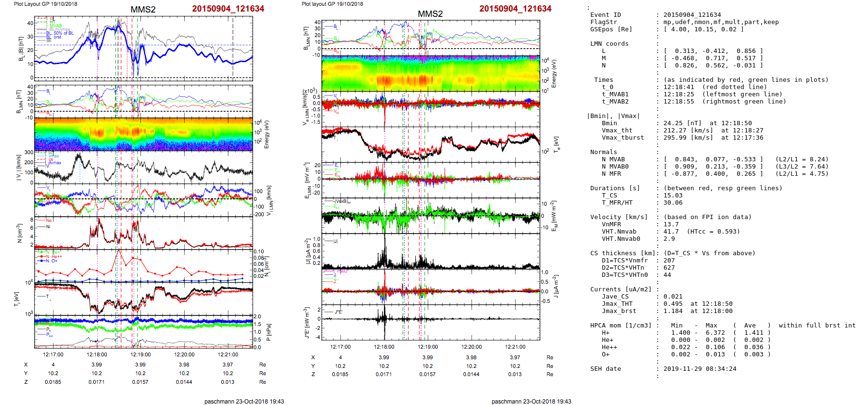Click the red 20150904_121634 label above the right plot

[515, 9]
